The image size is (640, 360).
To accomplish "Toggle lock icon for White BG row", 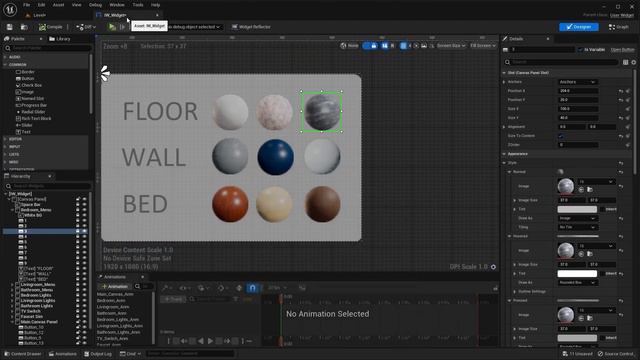I will [x=78, y=215].
